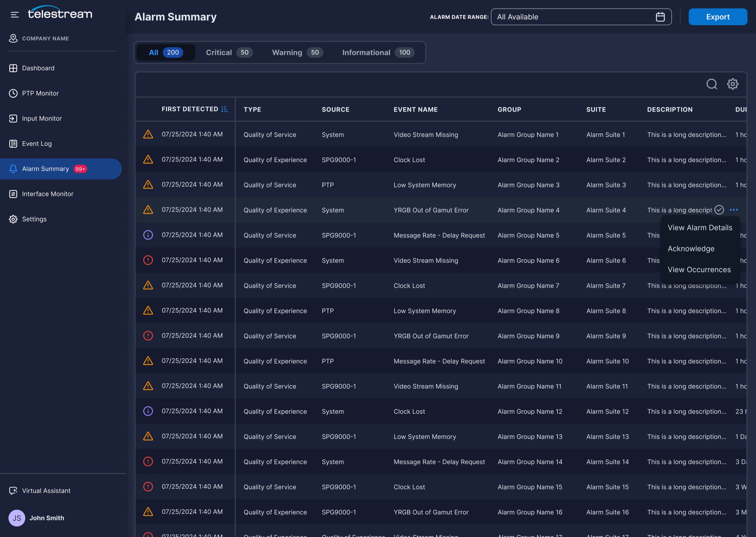The image size is (756, 537).
Task: Click 'Alarm Suite 13' cell
Action: (x=607, y=437)
